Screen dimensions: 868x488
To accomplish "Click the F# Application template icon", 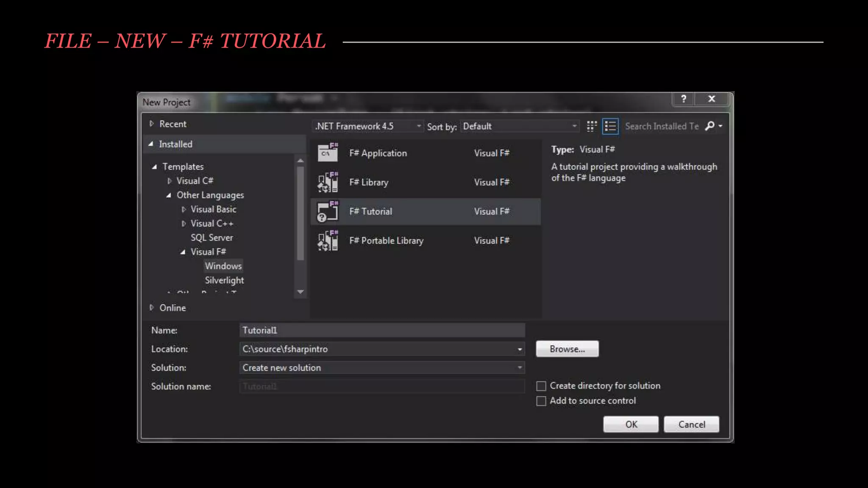I will pos(328,152).
